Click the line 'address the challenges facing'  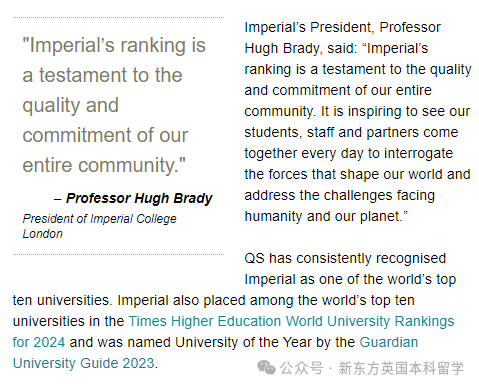pyautogui.click(x=339, y=196)
